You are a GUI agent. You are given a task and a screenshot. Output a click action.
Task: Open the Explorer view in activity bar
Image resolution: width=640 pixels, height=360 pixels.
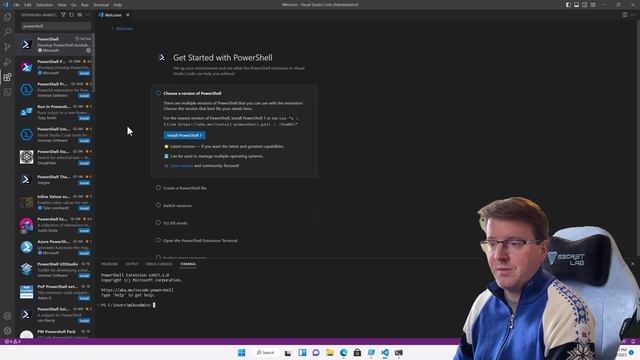coord(7,17)
